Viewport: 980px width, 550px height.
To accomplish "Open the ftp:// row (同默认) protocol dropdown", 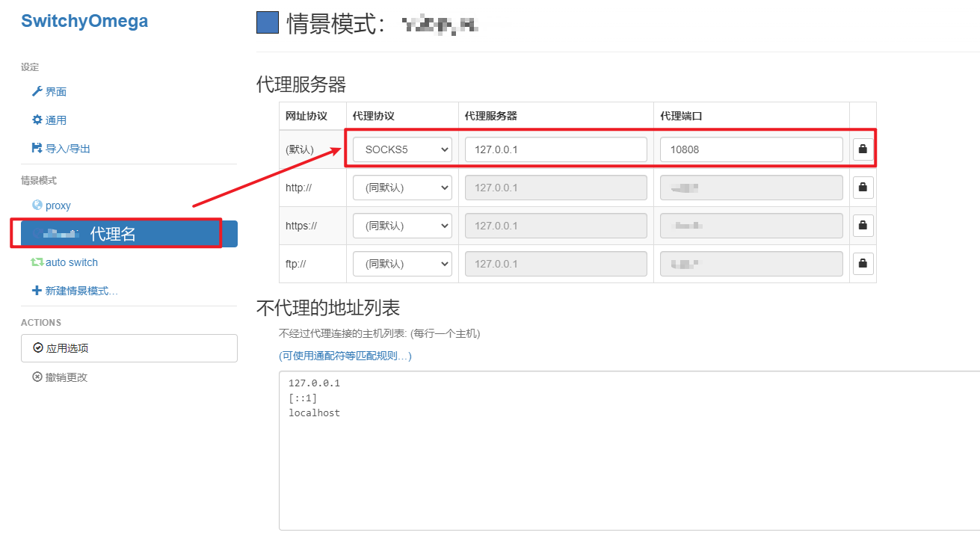I will coord(402,263).
